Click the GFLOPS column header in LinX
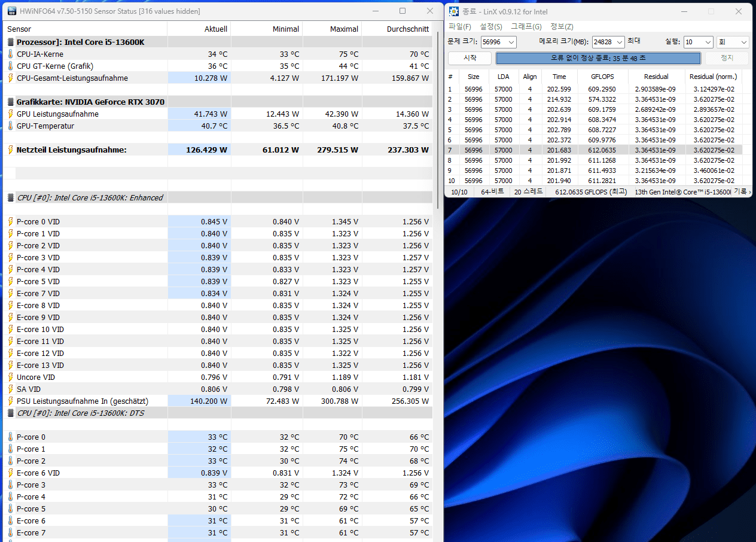 (602, 77)
